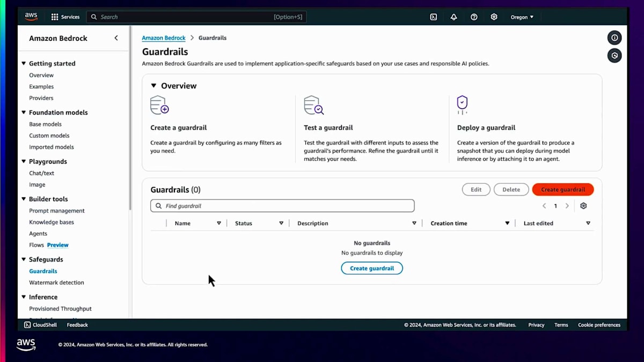Open Base models in sidebar
This screenshot has width=644, height=362.
point(46,124)
